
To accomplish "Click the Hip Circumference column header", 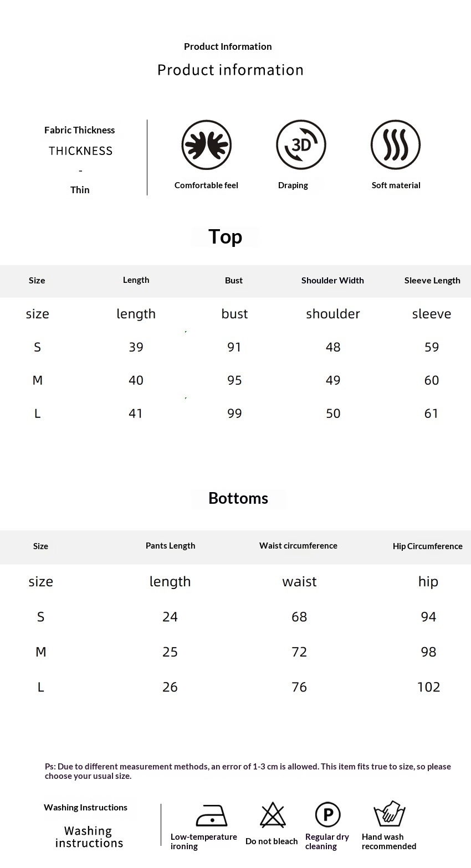I will click(x=427, y=546).
